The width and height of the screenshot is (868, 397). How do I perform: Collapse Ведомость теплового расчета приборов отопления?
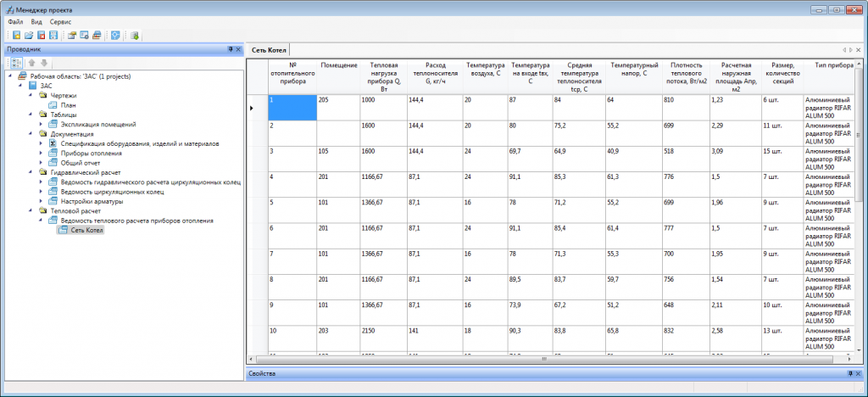41,221
